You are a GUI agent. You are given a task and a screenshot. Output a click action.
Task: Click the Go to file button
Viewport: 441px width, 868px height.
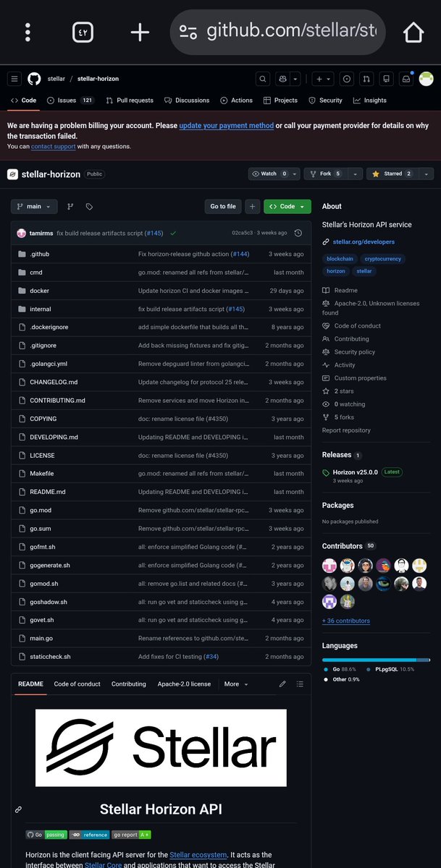[223, 206]
